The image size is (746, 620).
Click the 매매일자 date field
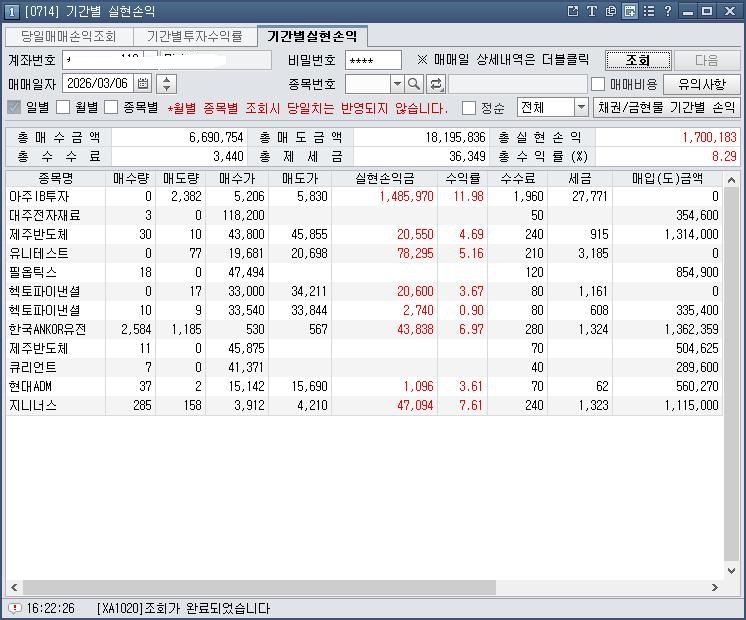(98, 84)
